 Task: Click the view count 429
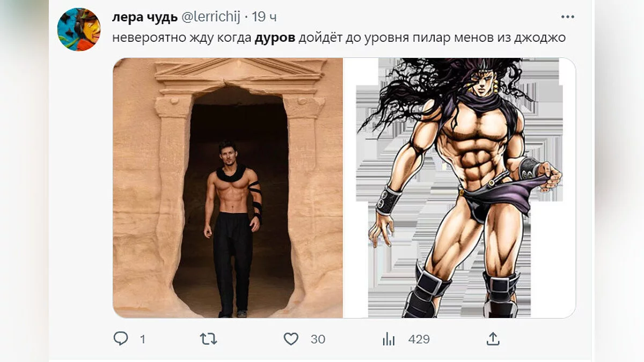coord(419,339)
